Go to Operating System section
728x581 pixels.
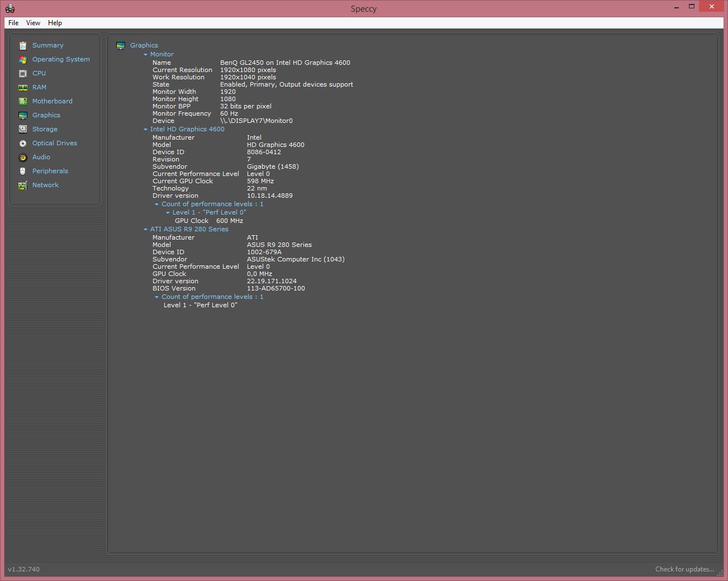61,59
